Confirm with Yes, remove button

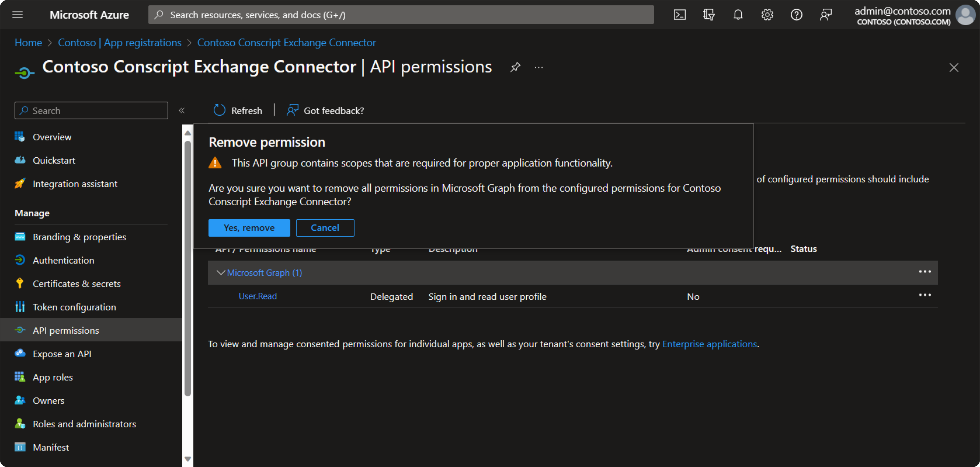249,228
